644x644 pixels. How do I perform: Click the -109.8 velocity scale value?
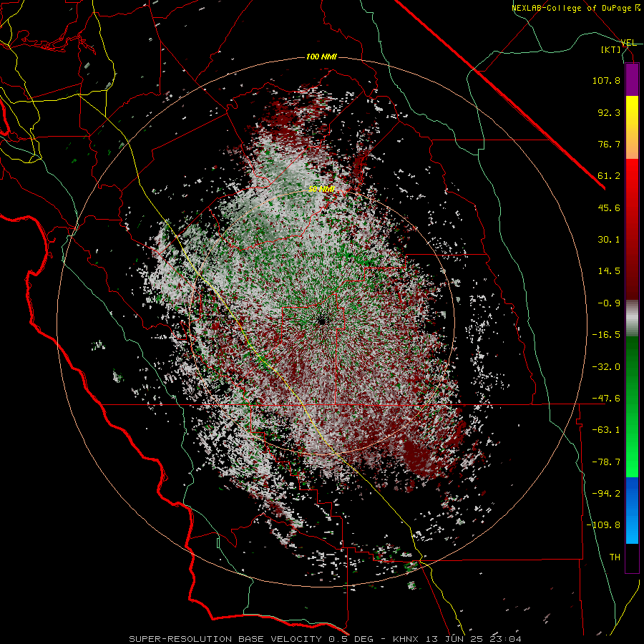pos(603,525)
